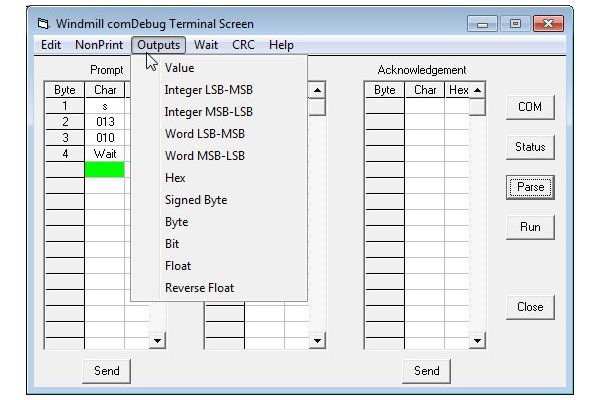600x400 pixels.
Task: Click middle table's scroll up arrow
Action: point(317,90)
